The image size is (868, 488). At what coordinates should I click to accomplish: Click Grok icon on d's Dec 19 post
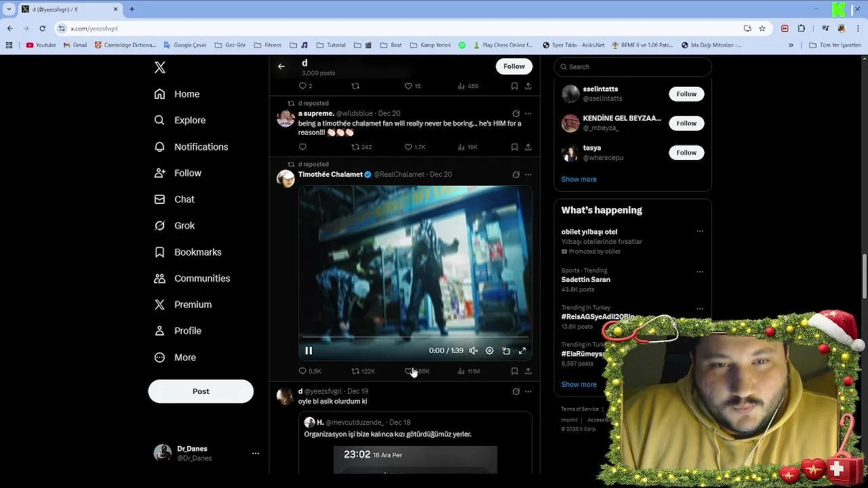click(x=516, y=391)
